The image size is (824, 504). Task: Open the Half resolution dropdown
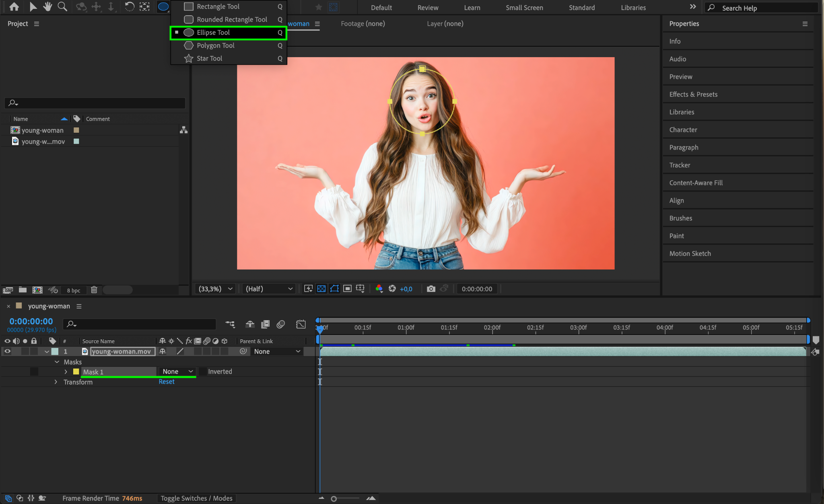coord(269,289)
